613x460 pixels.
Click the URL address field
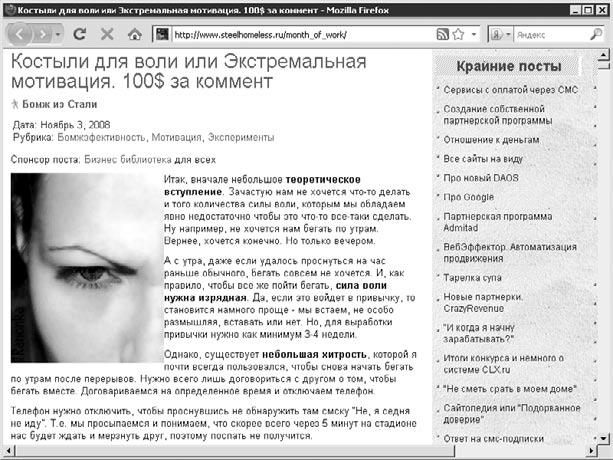(x=300, y=34)
